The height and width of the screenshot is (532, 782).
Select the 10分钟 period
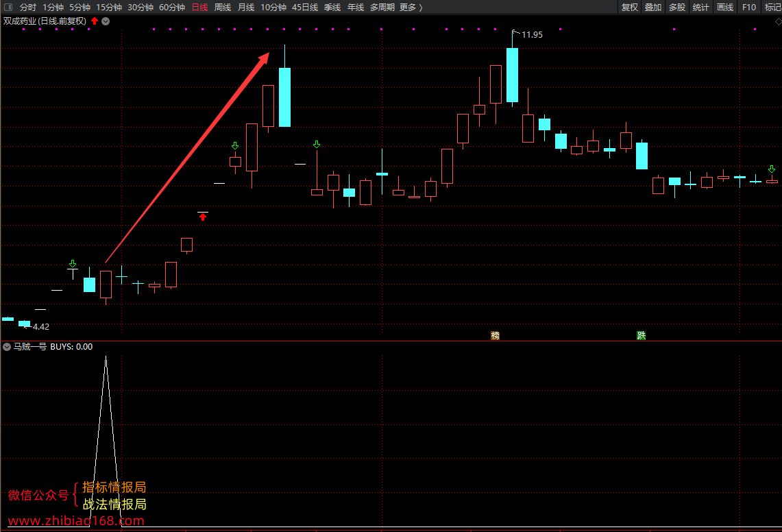tap(273, 7)
